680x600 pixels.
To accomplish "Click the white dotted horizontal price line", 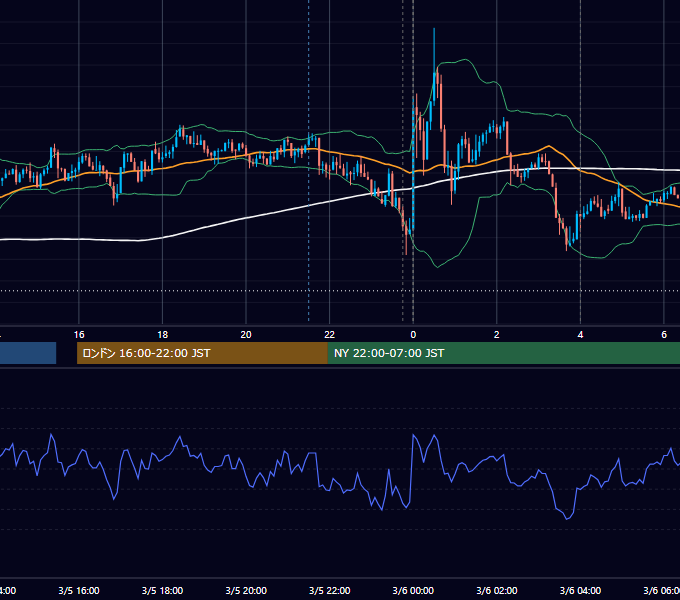I will [x=340, y=291].
